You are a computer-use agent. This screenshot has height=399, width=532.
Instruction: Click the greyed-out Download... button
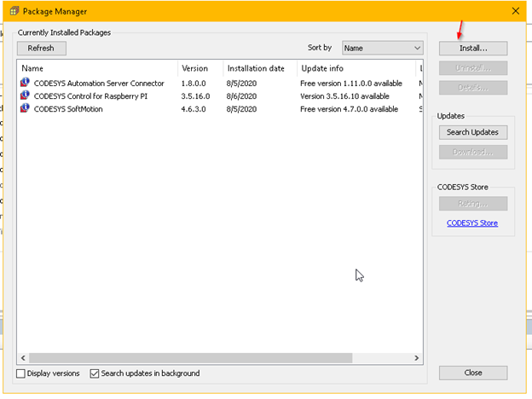tap(473, 152)
